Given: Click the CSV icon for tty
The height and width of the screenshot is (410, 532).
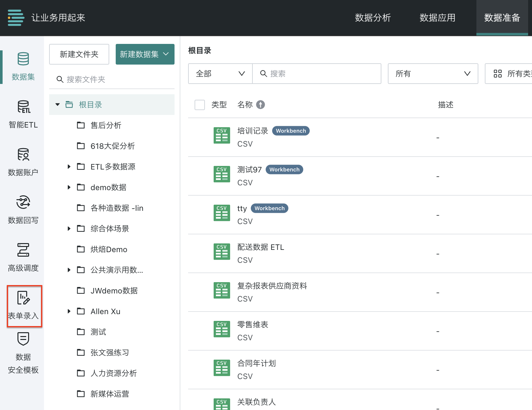Looking at the screenshot, I should (x=222, y=213).
